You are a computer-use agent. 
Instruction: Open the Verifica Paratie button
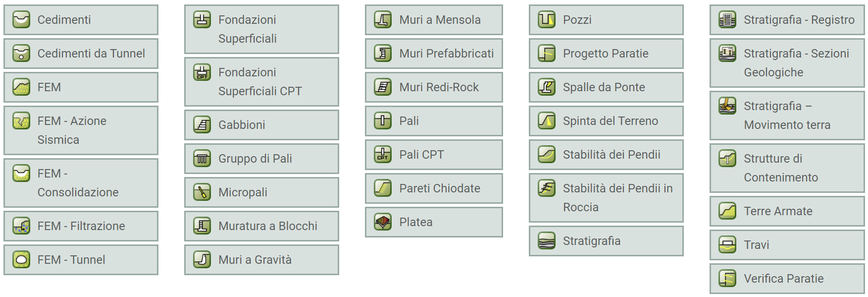click(x=787, y=279)
